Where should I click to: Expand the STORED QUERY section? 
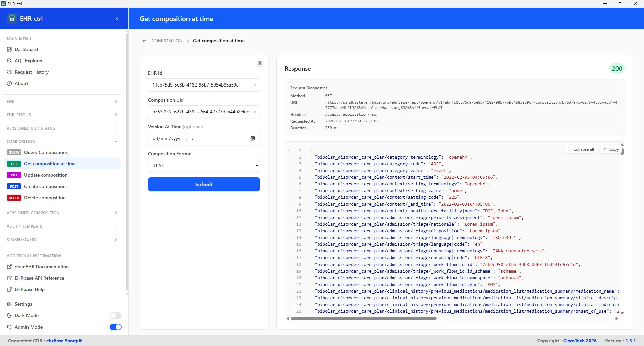(x=62, y=239)
